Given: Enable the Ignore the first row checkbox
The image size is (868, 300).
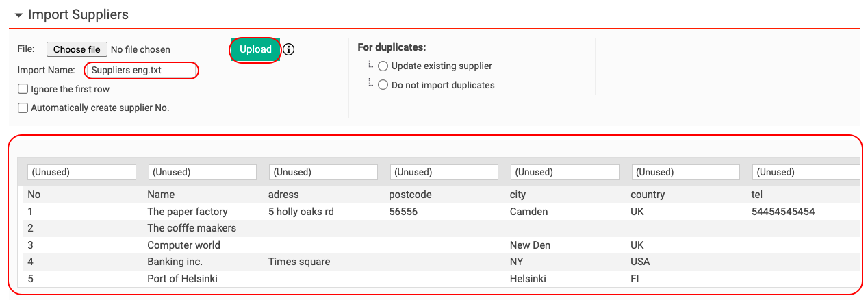Looking at the screenshot, I should pyautogui.click(x=23, y=89).
